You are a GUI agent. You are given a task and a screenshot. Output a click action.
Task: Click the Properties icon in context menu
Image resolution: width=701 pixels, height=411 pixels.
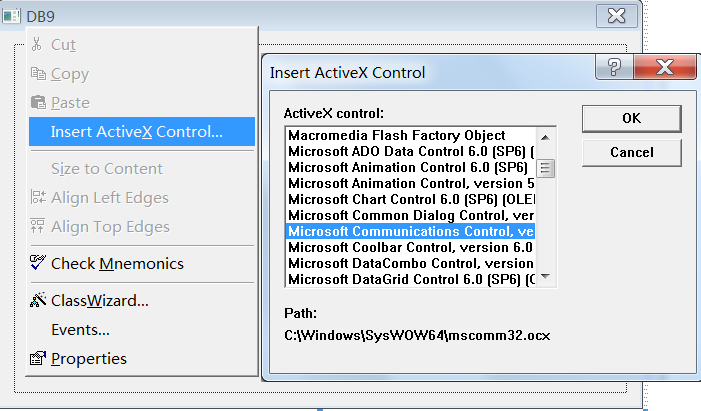point(38,358)
